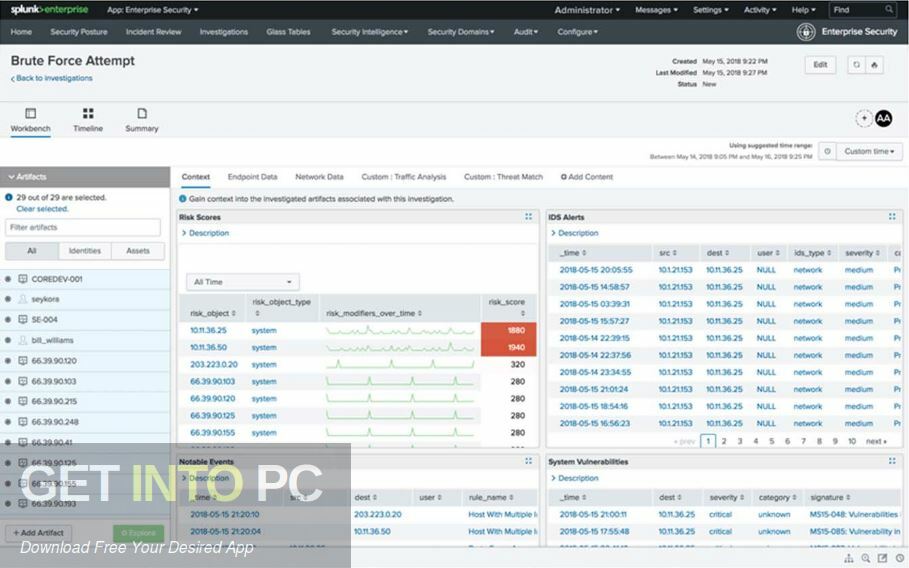Click the Clear selected link

click(42, 209)
